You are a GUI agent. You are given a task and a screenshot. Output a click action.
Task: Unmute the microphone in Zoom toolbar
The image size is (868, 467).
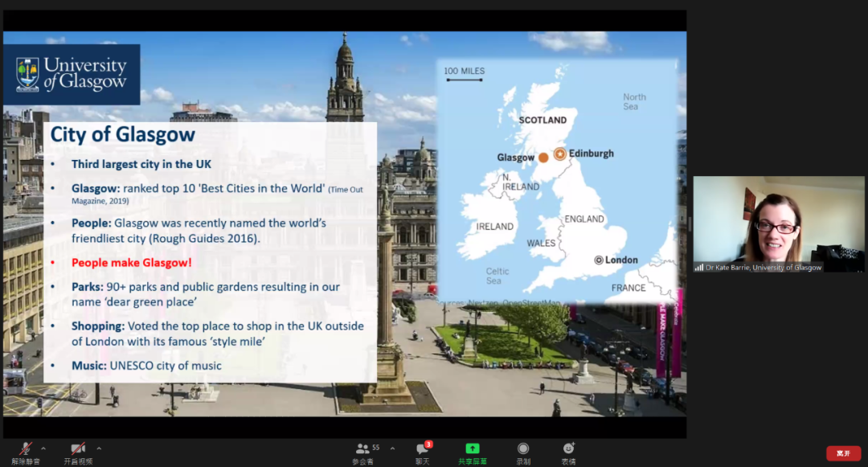pos(26,453)
